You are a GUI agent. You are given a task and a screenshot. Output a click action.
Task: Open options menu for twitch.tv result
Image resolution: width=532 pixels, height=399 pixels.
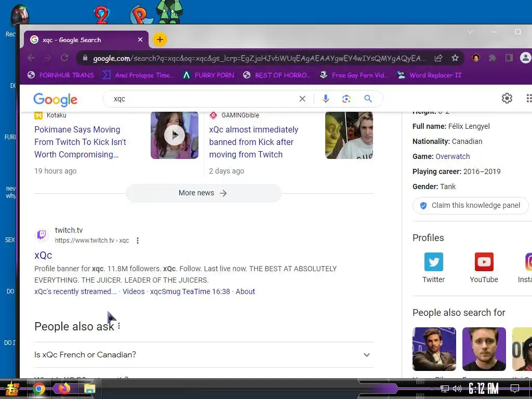coord(137,241)
